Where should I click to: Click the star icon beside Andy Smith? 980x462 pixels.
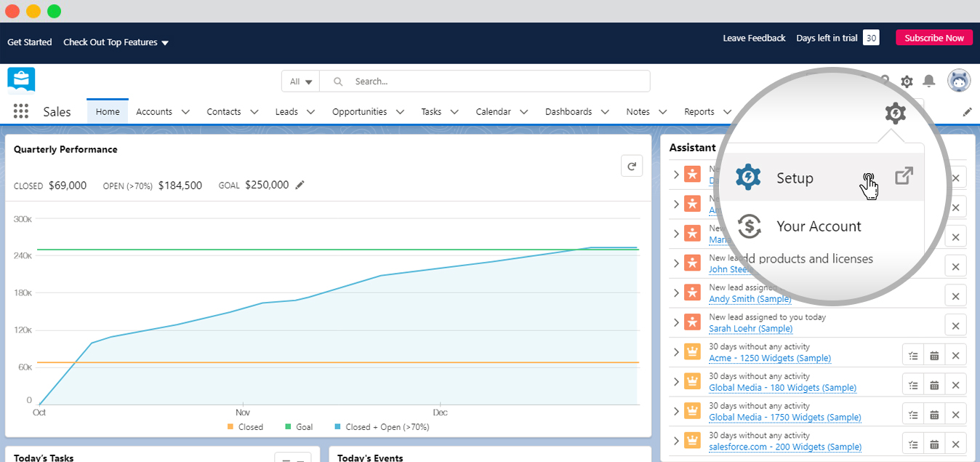pyautogui.click(x=693, y=292)
